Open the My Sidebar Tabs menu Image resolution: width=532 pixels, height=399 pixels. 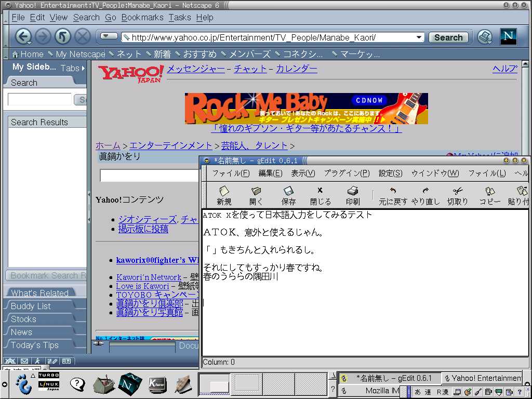[x=73, y=68]
